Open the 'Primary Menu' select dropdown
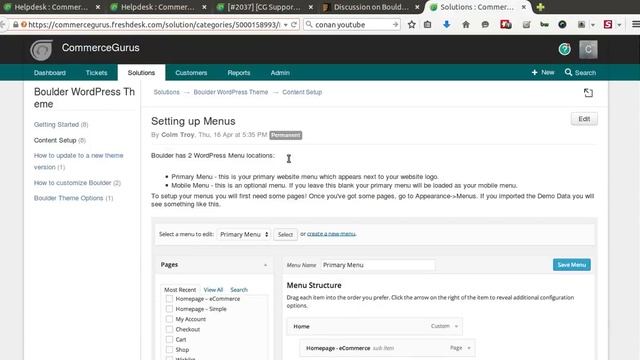Viewport: 640px width, 360px height. coord(244,234)
